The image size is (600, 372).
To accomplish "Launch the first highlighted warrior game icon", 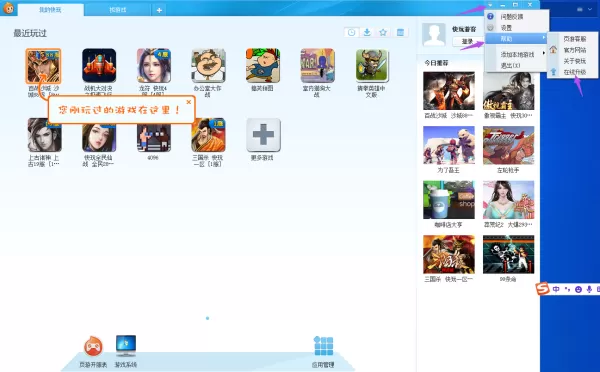I will [43, 66].
